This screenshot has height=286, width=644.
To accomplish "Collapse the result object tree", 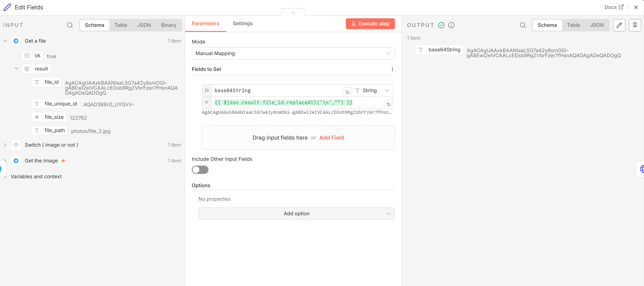I will (x=16, y=69).
